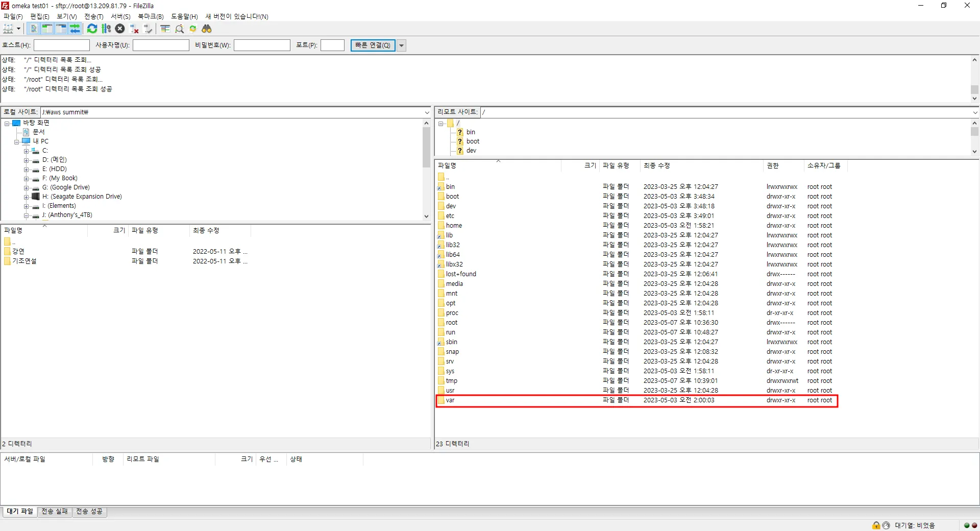
Task: Switch to the 전송 성공 tab
Action: click(89, 511)
